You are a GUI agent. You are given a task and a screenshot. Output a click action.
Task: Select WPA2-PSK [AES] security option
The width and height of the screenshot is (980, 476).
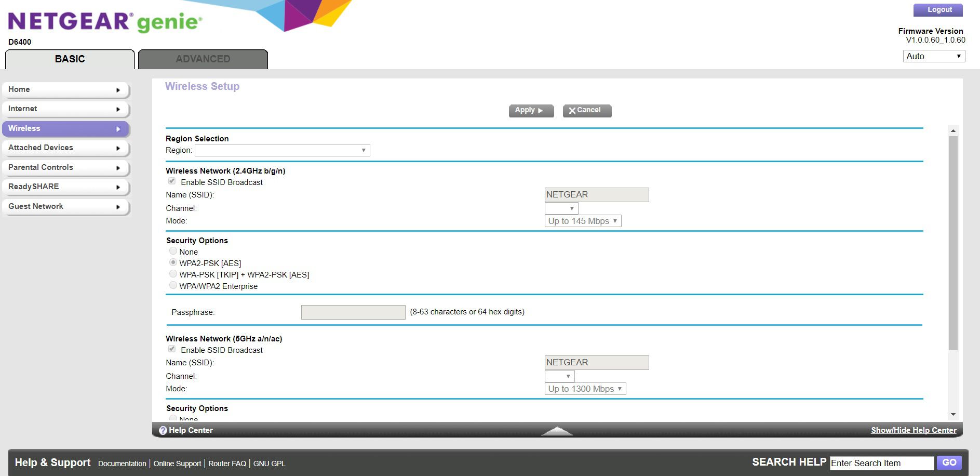point(173,262)
